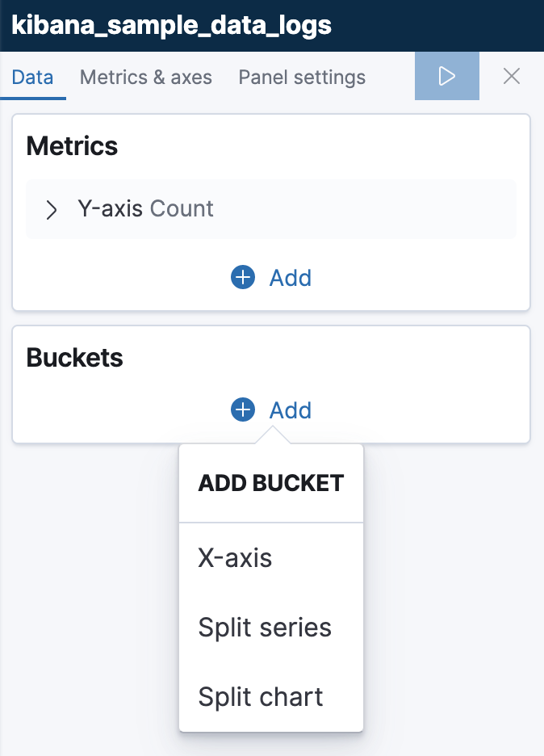Click the Count text in the Y-axis row

pyautogui.click(x=182, y=209)
